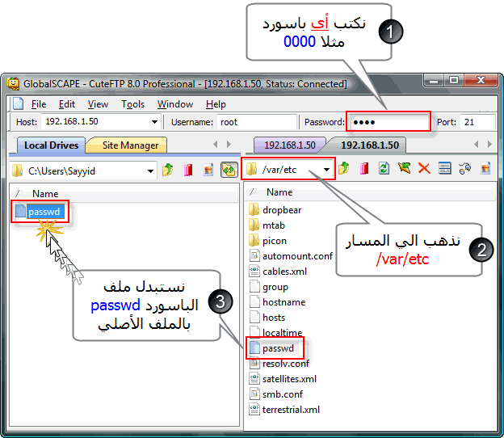
Task: Sort local files by Name column
Action: point(45,194)
